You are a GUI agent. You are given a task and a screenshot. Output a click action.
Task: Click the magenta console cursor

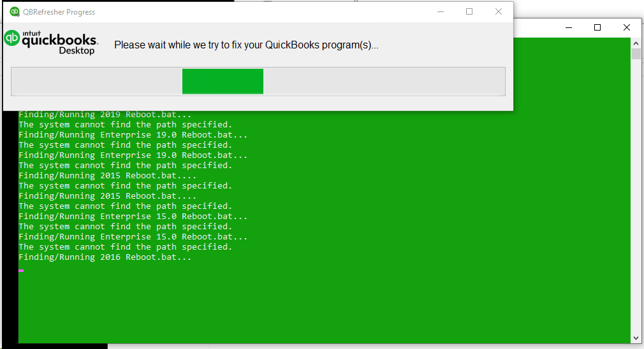point(21,271)
